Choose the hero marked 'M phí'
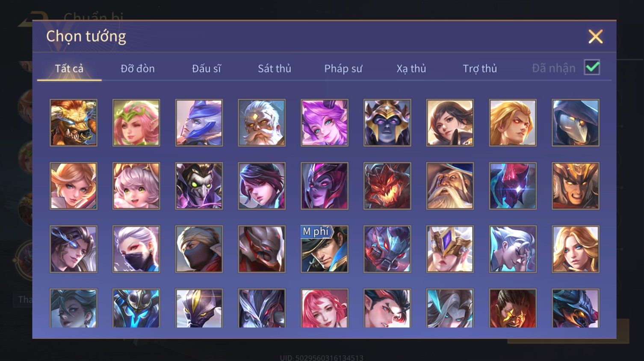 pos(325,249)
